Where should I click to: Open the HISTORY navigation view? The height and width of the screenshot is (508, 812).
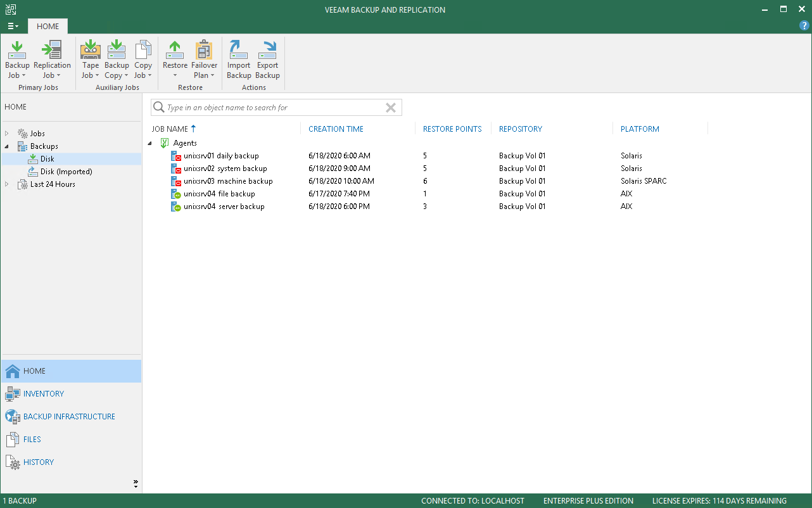coord(71,462)
